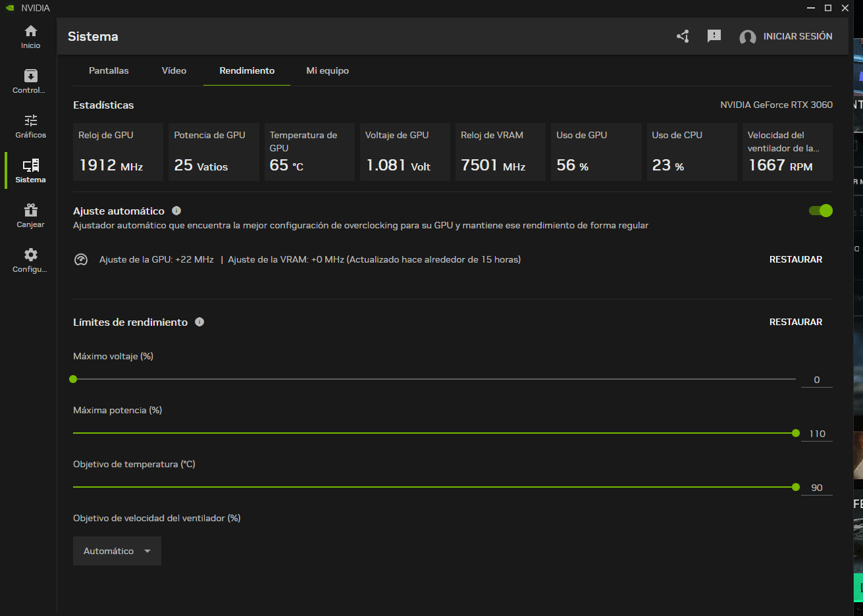Click the Potencia de GPU stat card

(214, 152)
